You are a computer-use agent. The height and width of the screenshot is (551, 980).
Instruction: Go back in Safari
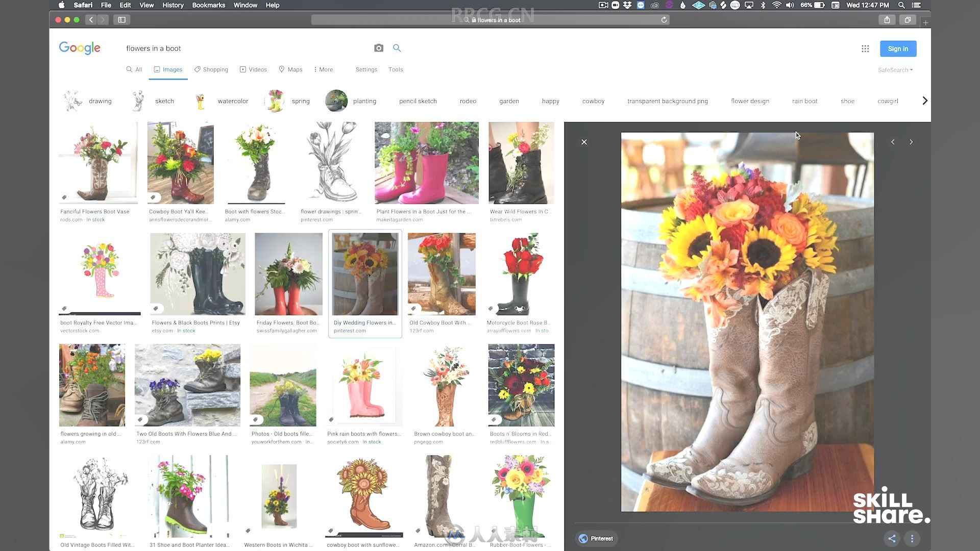pos(91,20)
